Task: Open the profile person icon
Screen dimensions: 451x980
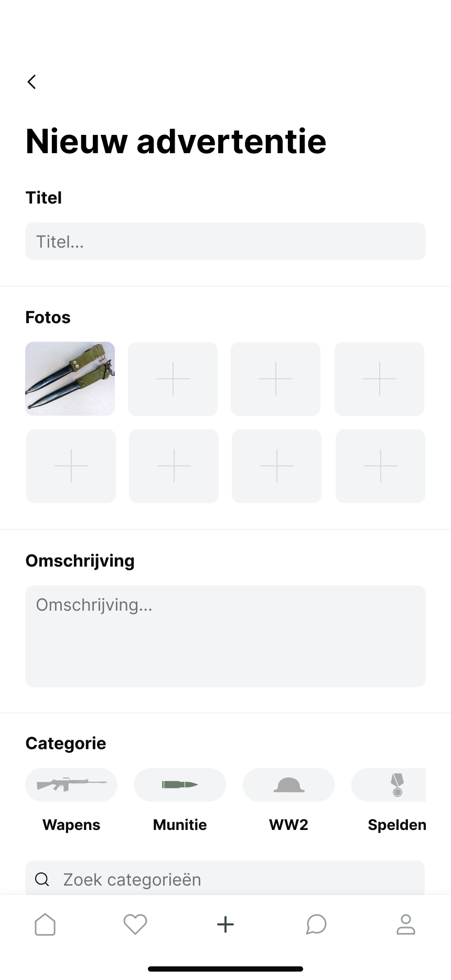Action: pyautogui.click(x=406, y=924)
